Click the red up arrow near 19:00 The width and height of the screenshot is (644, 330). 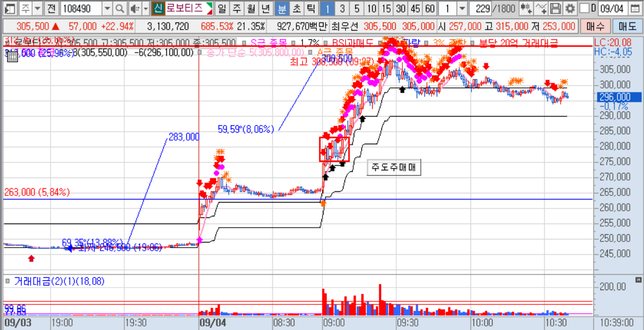(x=32, y=259)
